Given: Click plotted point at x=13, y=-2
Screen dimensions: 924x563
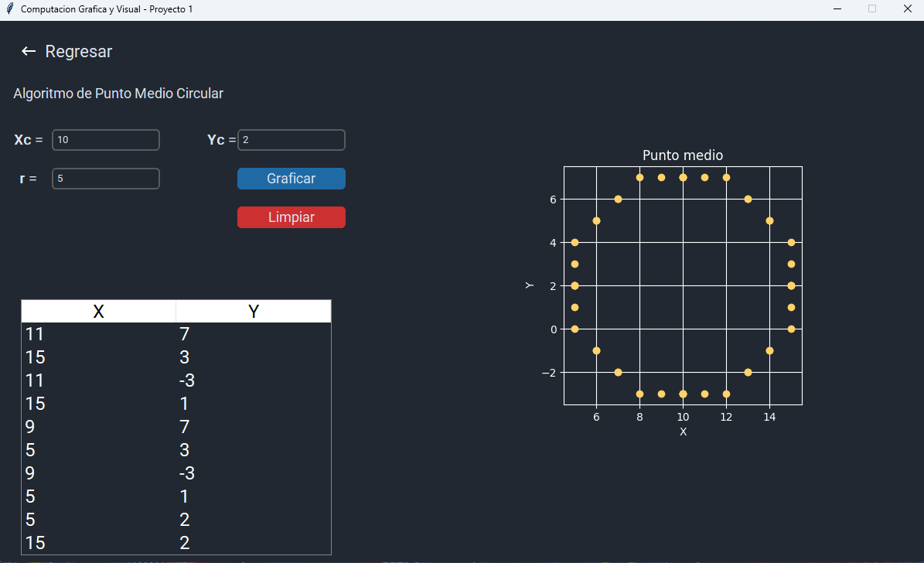Looking at the screenshot, I should [x=748, y=373].
